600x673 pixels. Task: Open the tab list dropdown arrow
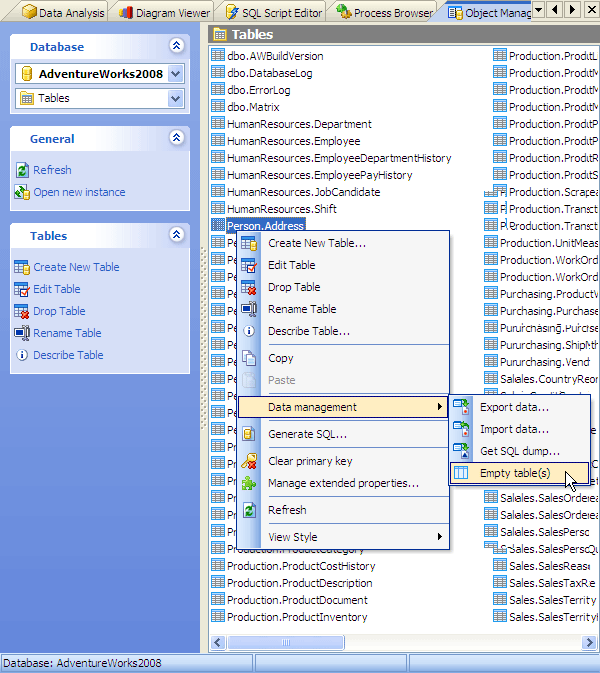point(539,9)
